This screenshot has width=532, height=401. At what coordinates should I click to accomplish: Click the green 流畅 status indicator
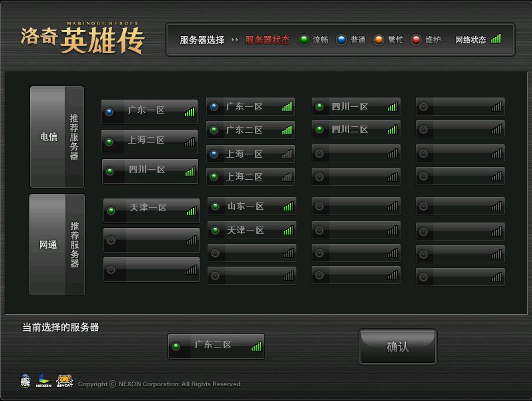pyautogui.click(x=304, y=40)
